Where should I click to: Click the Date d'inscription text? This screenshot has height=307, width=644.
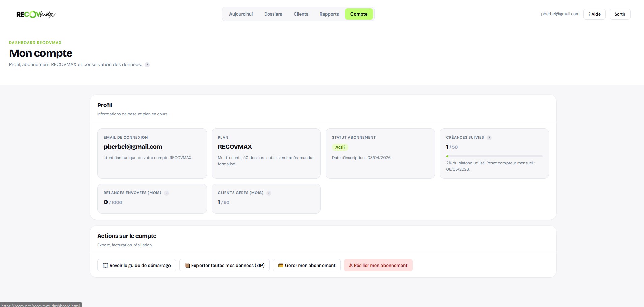click(362, 158)
